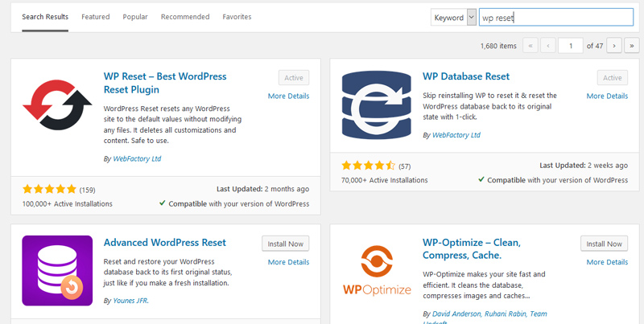Image resolution: width=644 pixels, height=324 pixels.
Task: Open the WP Reset – Best WordPress Reset Plugin title
Action: [165, 83]
